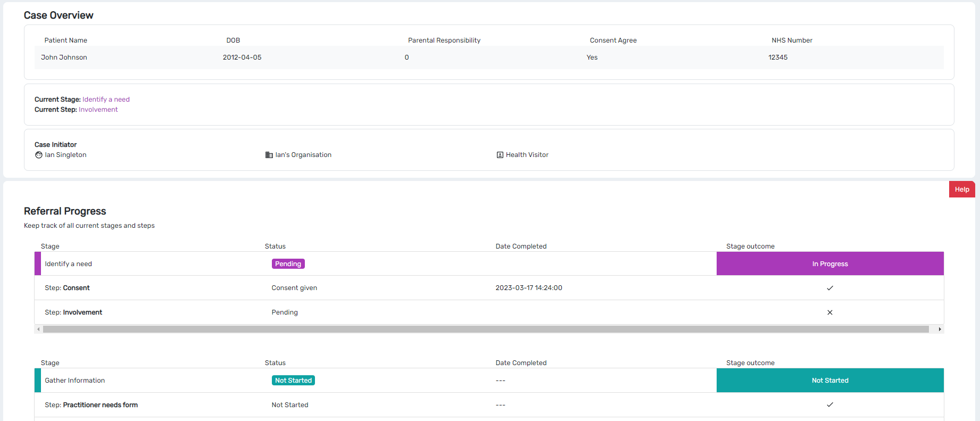This screenshot has height=421, width=980.
Task: Click the 'Step: Involvement' row label
Action: [x=73, y=312]
